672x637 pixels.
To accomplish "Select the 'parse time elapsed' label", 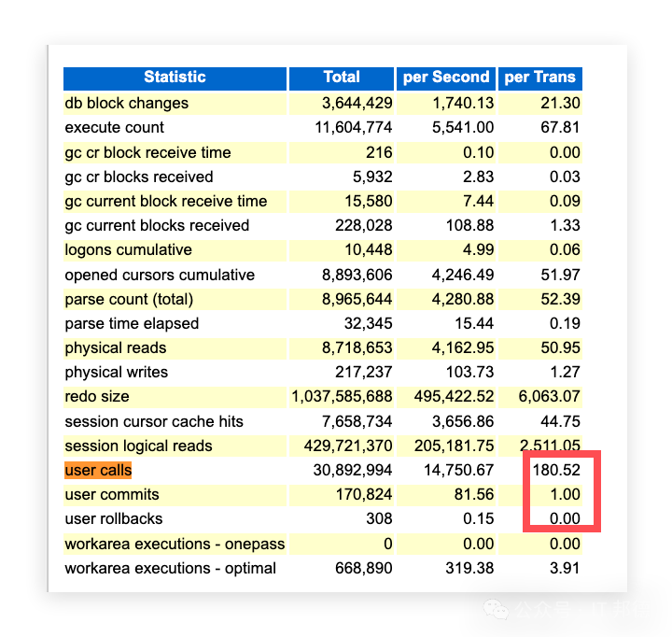I will pyautogui.click(x=132, y=323).
